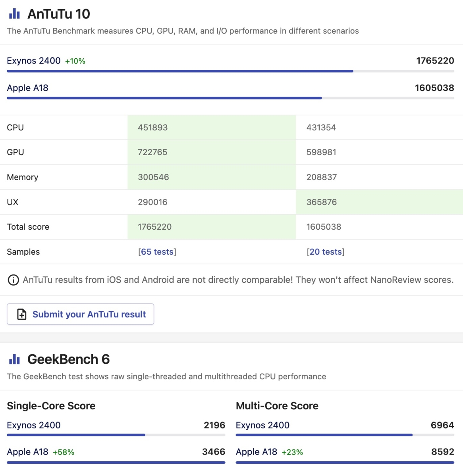Click the UX row label

(x=13, y=202)
